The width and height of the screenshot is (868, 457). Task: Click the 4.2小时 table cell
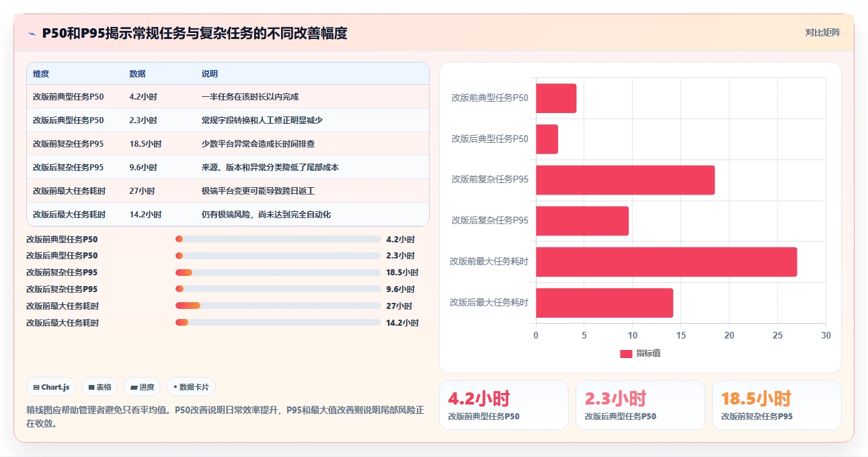[x=143, y=97]
